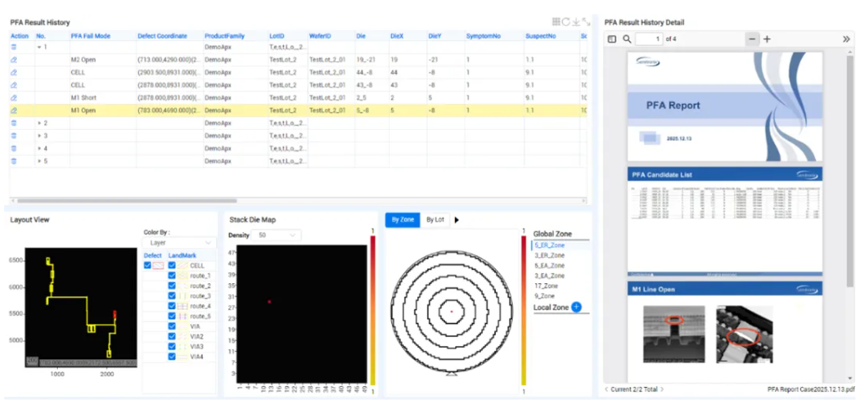Switch to the By Lot tab
Image resolution: width=868 pixels, height=418 pixels.
435,219
